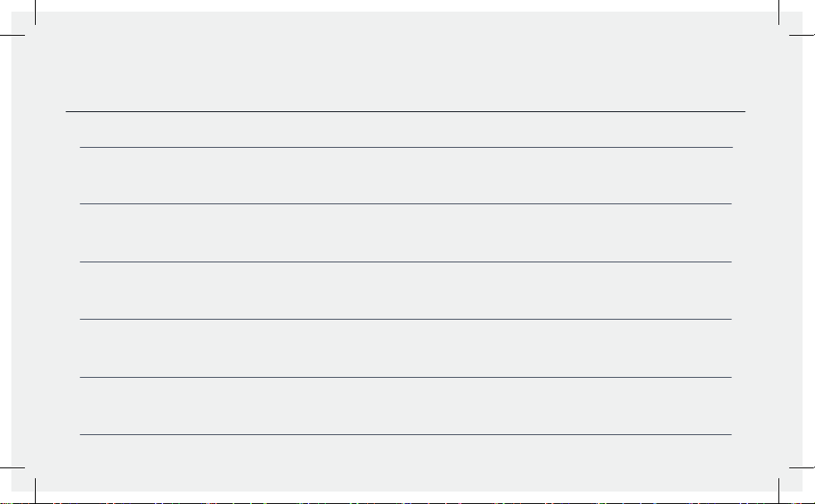Click the bottom-most ruled line
Image resolution: width=815 pixels, height=504 pixels.
click(x=405, y=434)
